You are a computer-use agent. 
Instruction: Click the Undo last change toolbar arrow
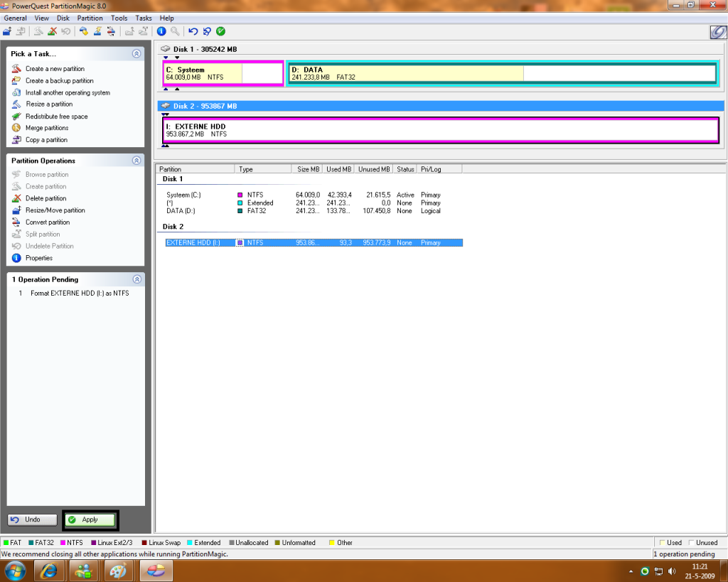point(193,31)
